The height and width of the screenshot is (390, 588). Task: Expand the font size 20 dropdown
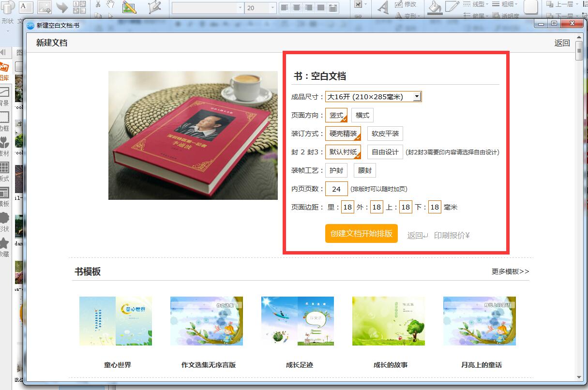(x=273, y=8)
